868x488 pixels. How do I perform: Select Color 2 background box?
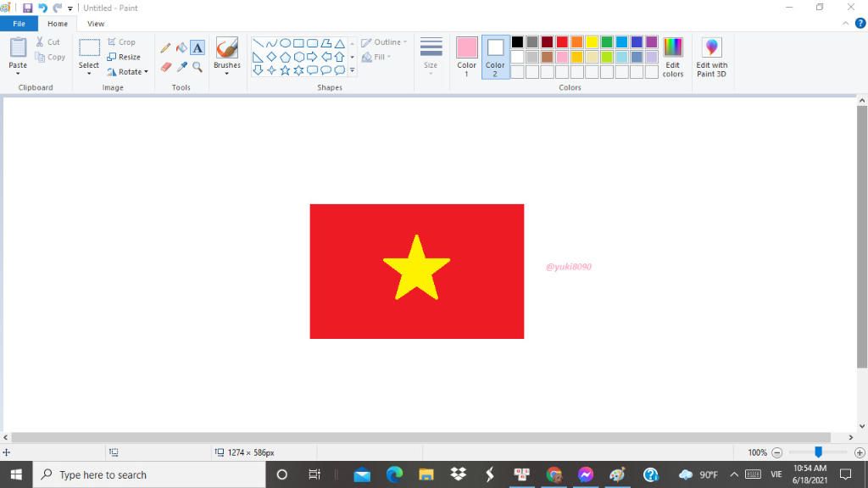pos(495,57)
